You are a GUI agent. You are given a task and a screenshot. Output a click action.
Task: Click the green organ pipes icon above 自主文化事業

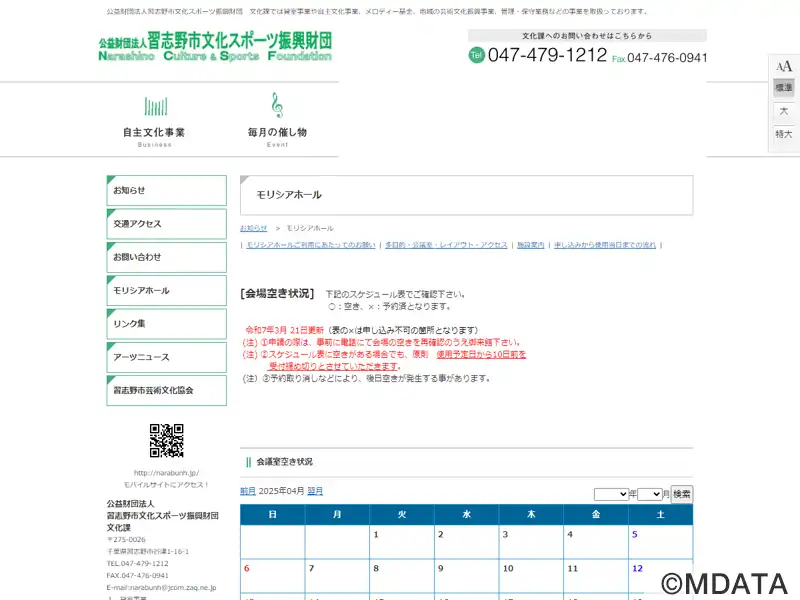(x=156, y=106)
